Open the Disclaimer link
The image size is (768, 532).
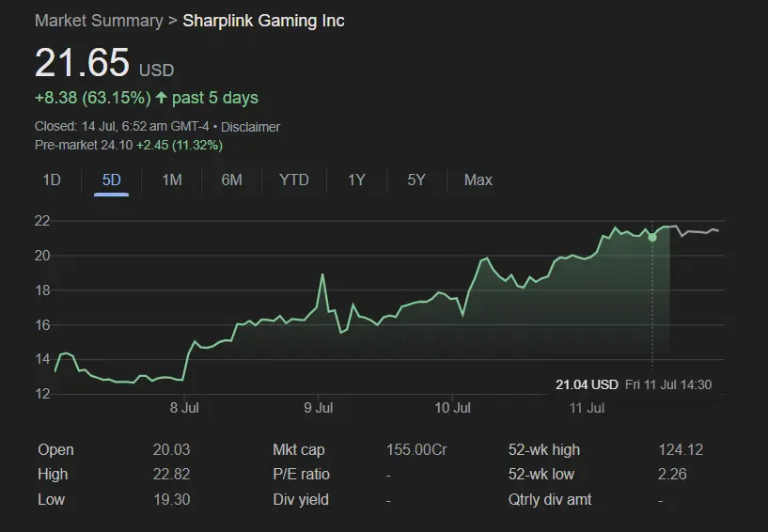pyautogui.click(x=250, y=127)
